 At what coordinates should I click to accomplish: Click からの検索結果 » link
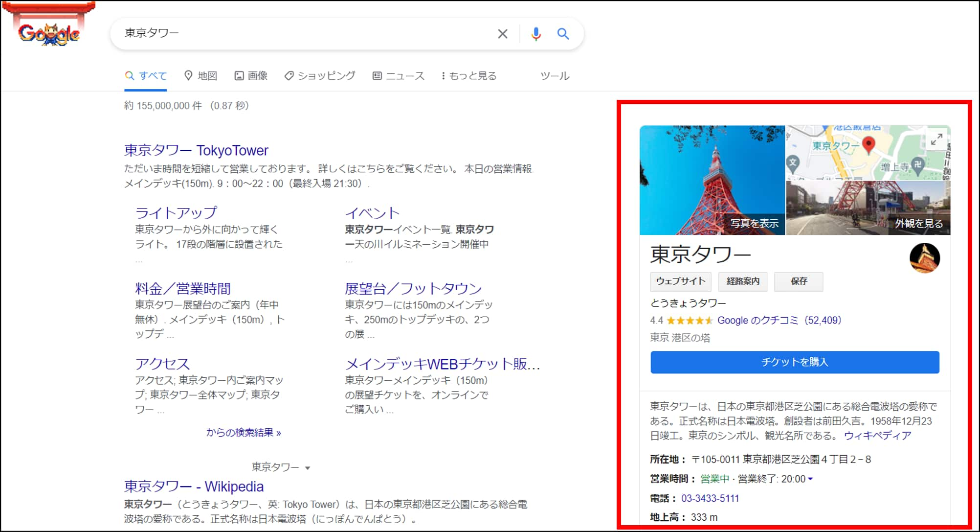point(244,433)
